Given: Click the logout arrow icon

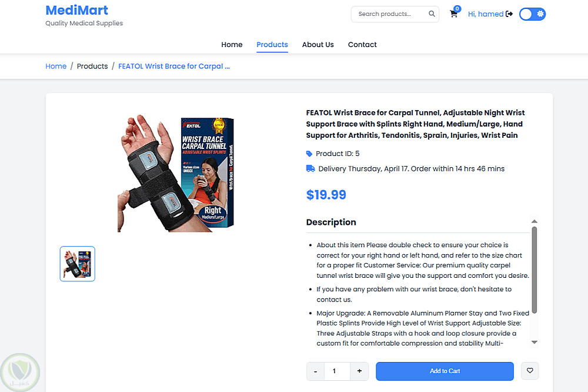Looking at the screenshot, I should (509, 14).
